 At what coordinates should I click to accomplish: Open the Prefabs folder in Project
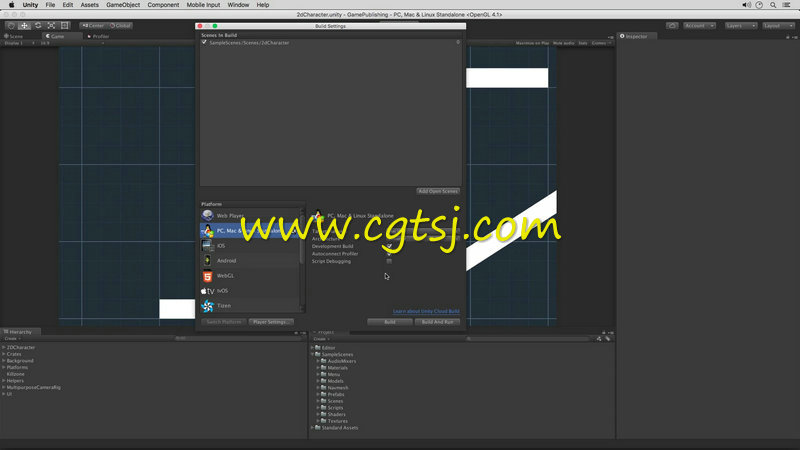[332, 394]
